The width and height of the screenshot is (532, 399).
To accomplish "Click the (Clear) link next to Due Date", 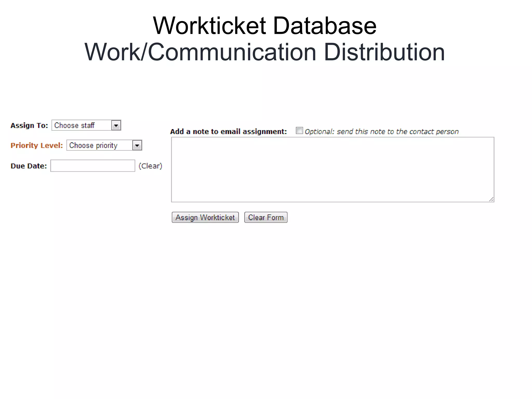I will tap(150, 166).
